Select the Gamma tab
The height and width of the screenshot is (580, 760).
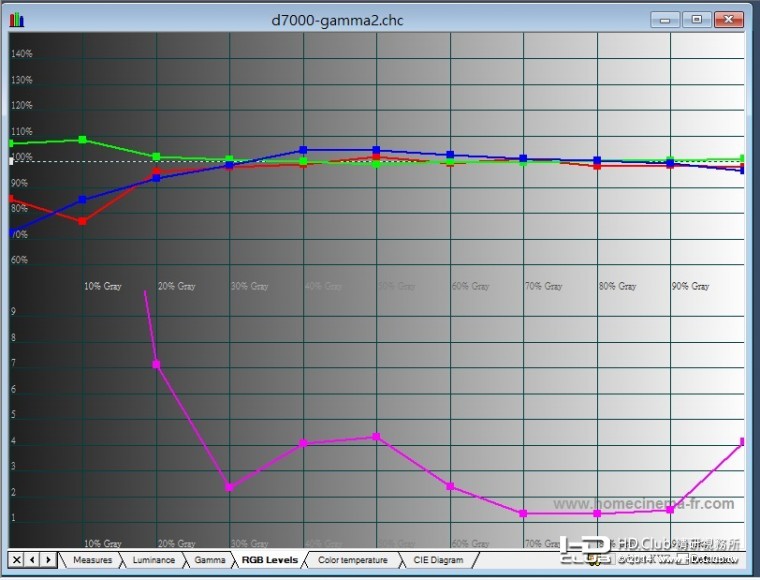tap(209, 560)
